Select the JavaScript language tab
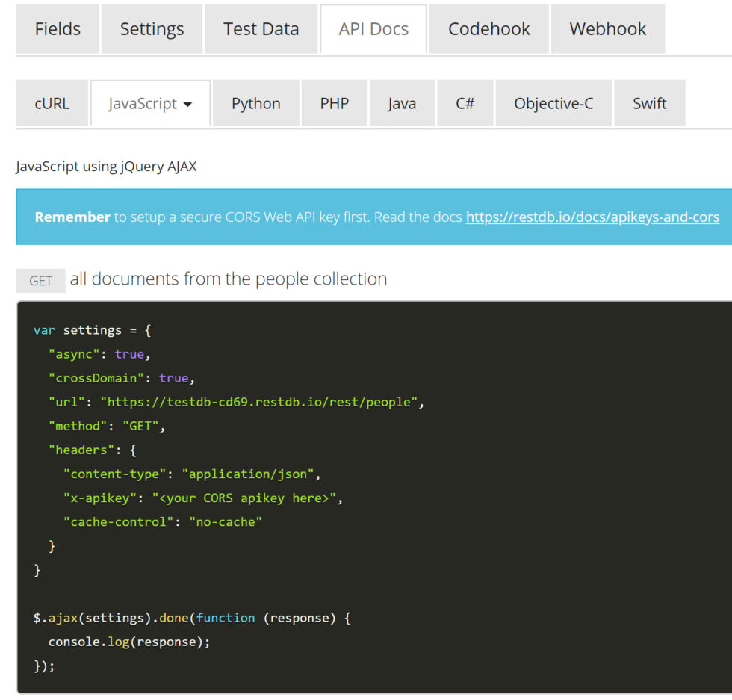The height and width of the screenshot is (700, 732). 150,103
